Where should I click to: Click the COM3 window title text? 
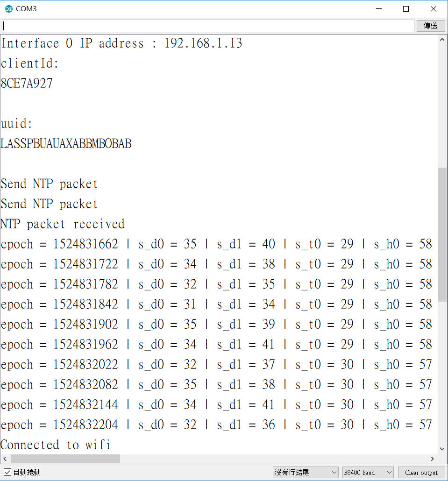[26, 9]
